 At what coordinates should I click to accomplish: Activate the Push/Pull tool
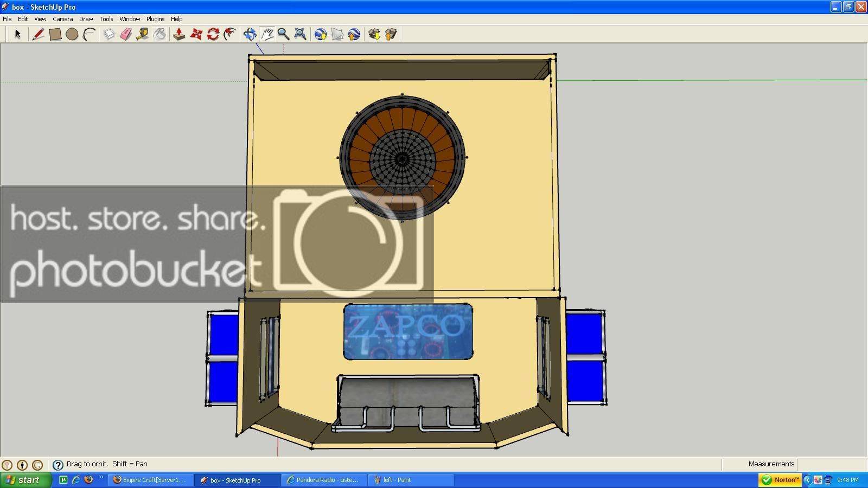[x=179, y=34]
